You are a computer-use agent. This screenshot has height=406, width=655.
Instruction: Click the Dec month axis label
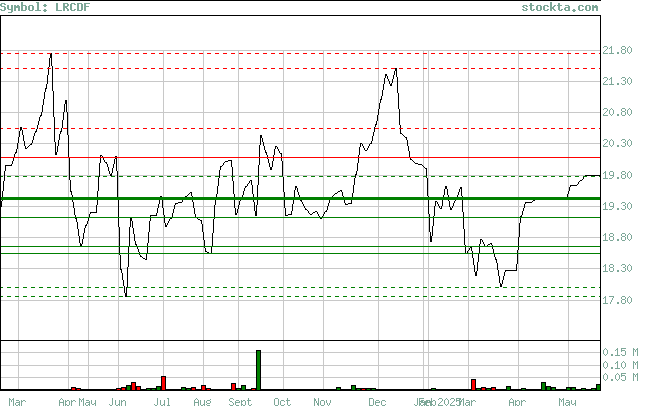point(377,401)
